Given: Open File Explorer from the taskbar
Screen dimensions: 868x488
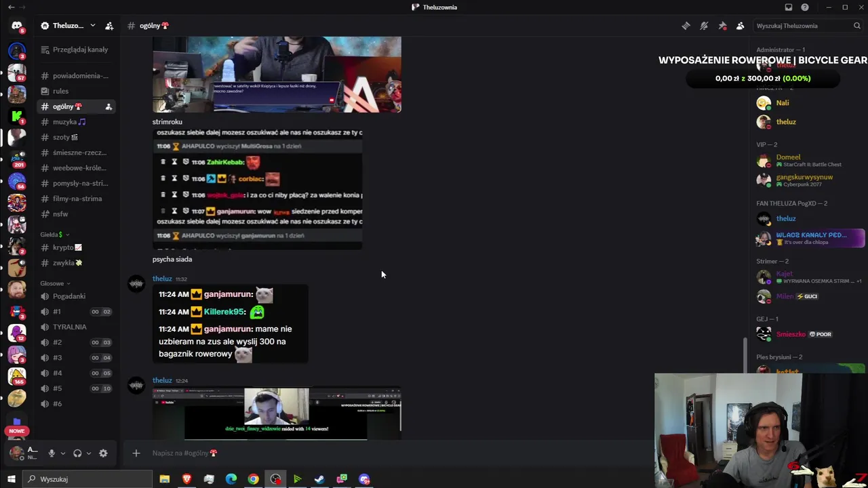Looking at the screenshot, I should [164, 479].
